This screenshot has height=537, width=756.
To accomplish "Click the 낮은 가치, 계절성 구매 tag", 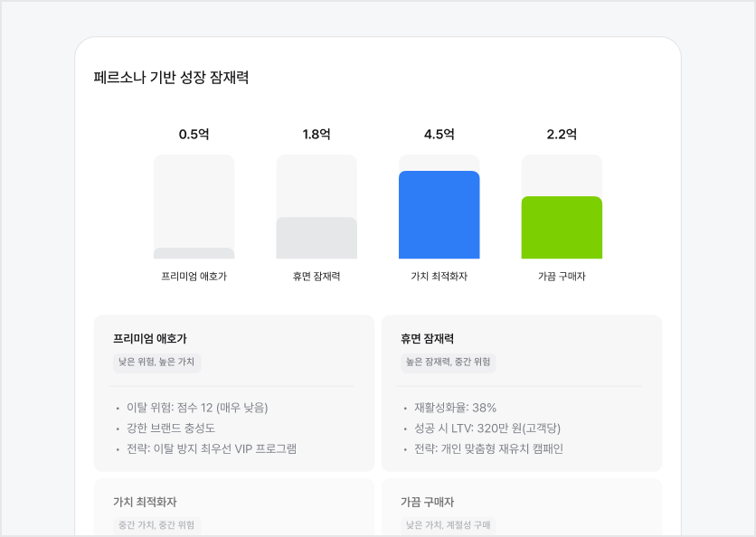I will (x=448, y=525).
